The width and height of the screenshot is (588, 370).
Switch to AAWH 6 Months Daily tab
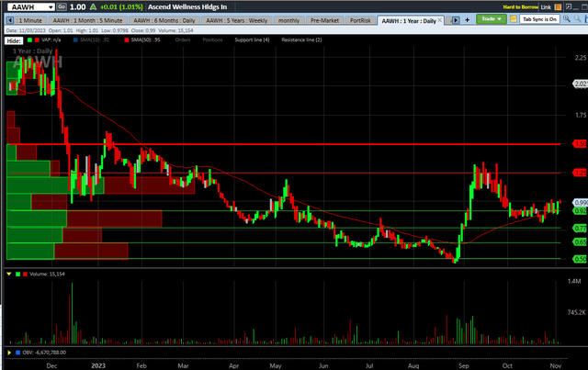[164, 20]
